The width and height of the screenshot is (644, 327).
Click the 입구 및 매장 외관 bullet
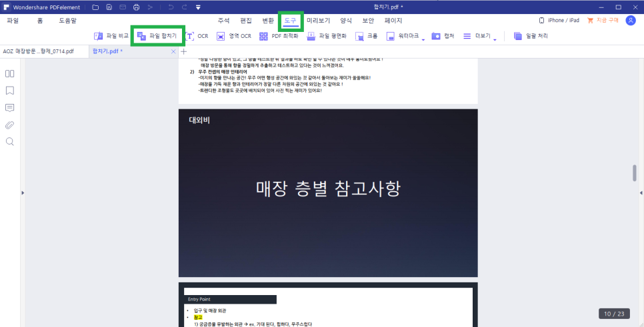click(210, 311)
